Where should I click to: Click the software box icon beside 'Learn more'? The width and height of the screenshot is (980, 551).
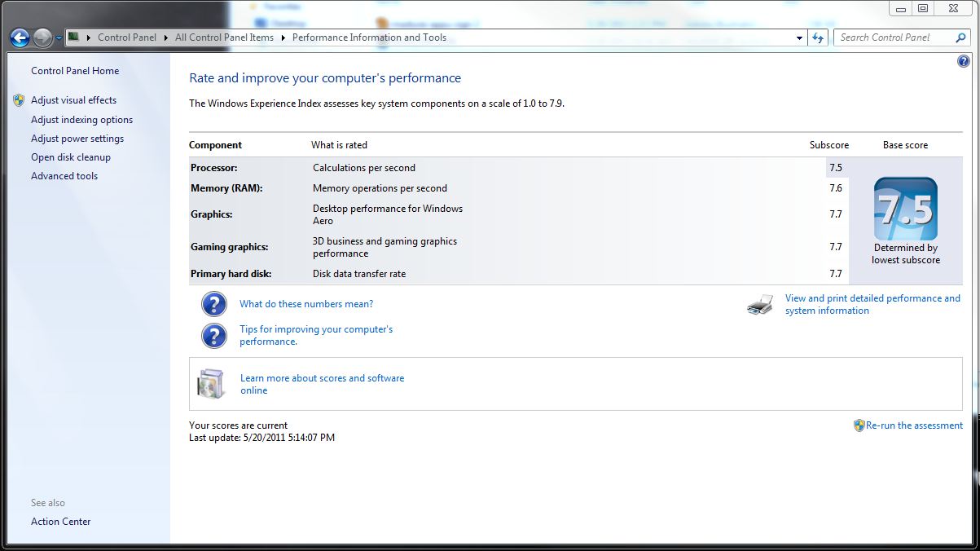coord(210,384)
